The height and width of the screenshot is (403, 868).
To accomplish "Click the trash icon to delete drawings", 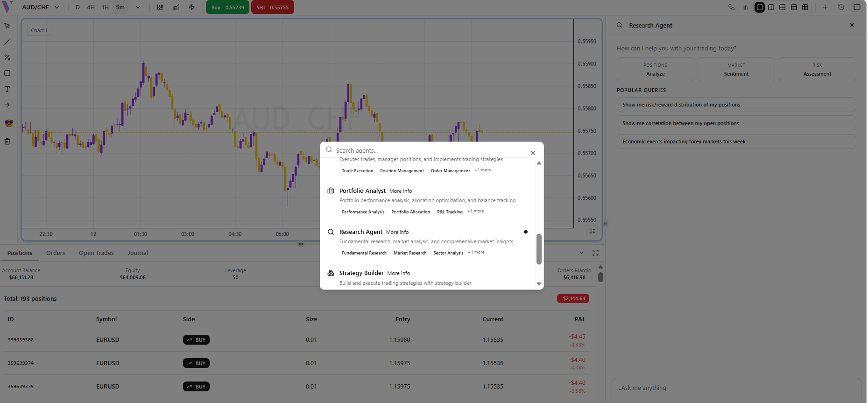I will 7,141.
